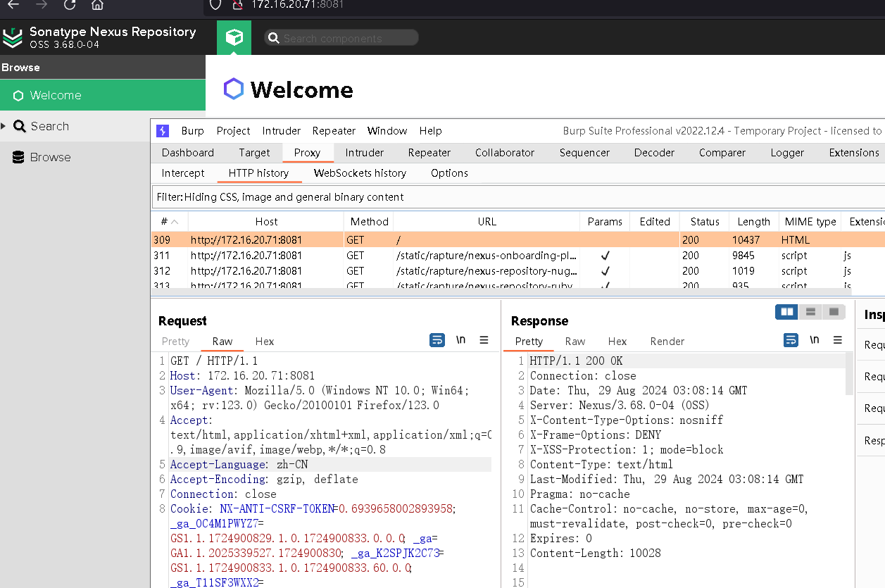
Task: Open the Window menu
Action: point(387,131)
